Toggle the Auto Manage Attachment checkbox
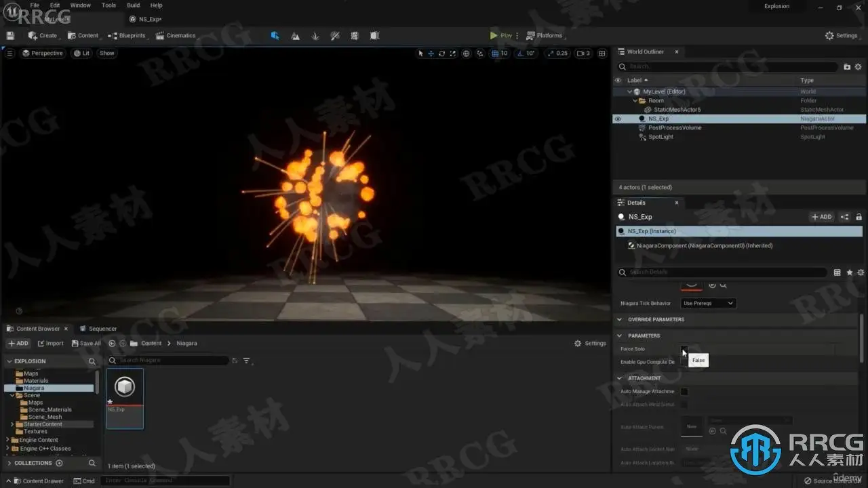Screen dimensions: 868x488 (684, 391)
